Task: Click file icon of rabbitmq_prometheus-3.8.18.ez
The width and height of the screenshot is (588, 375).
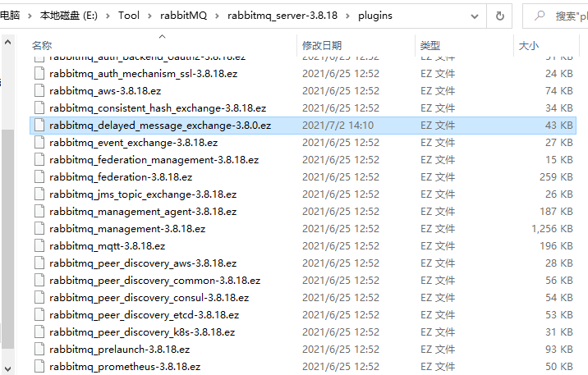Action: click(39, 366)
